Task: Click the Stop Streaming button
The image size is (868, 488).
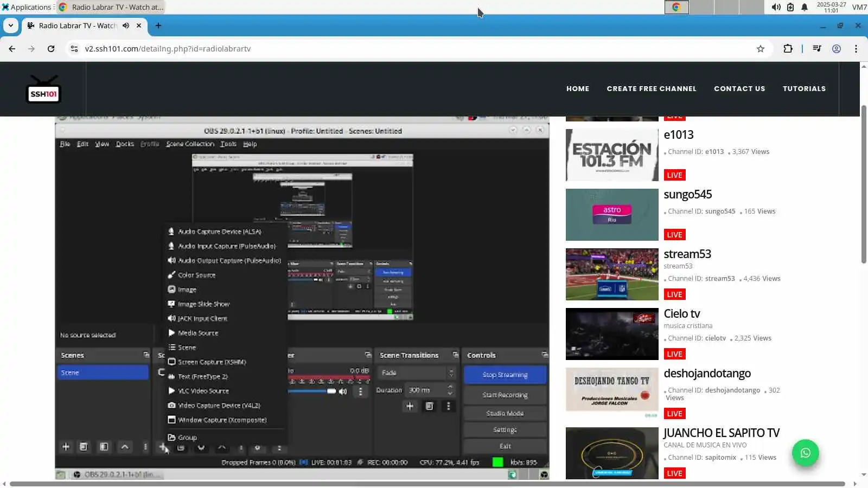Action: point(505,375)
